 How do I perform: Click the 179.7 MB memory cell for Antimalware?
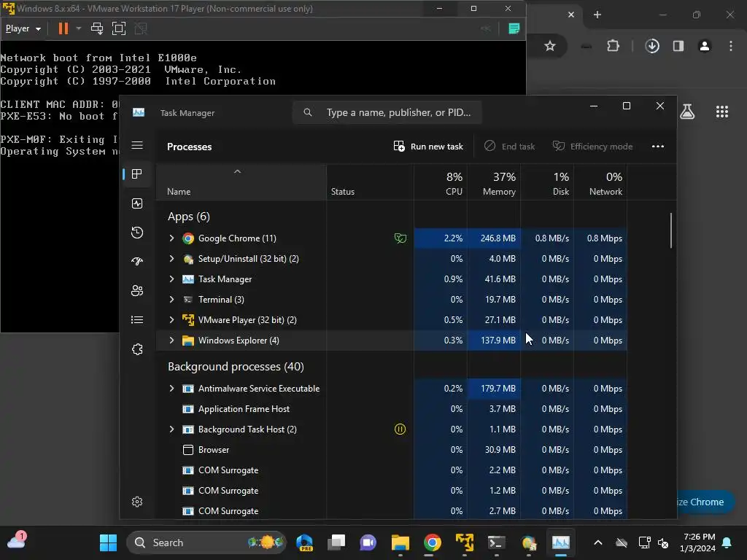click(x=494, y=389)
